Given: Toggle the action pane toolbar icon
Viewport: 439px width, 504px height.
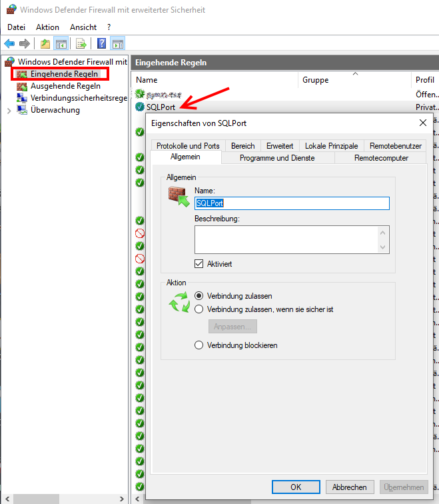Looking at the screenshot, I should click(118, 44).
